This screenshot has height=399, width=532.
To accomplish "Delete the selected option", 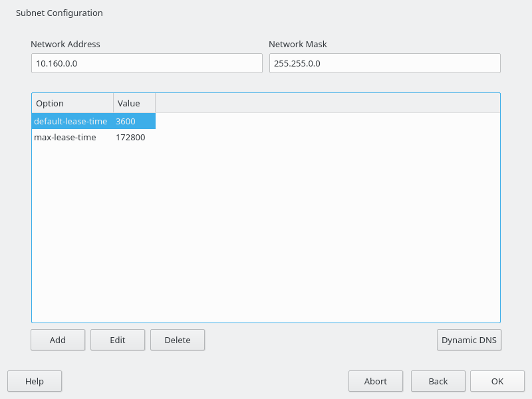I will click(x=178, y=340).
